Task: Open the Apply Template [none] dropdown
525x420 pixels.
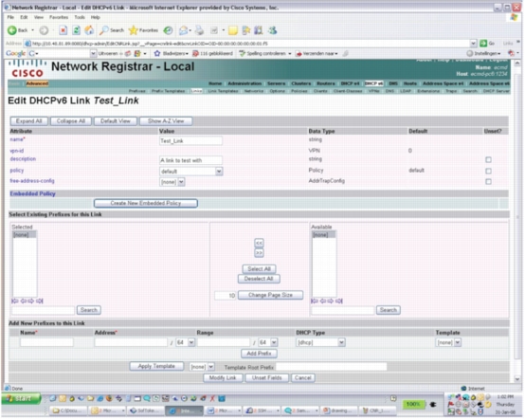Action: click(x=211, y=368)
